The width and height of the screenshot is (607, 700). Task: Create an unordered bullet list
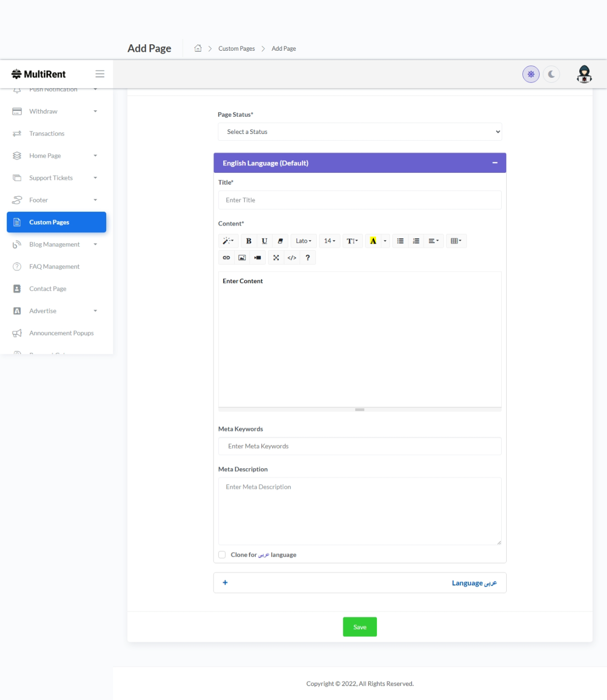click(400, 241)
